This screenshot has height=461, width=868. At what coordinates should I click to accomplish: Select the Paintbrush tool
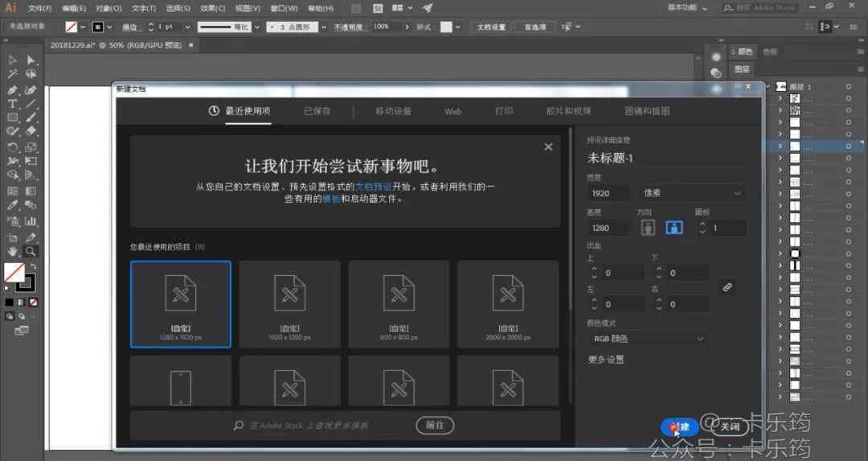pyautogui.click(x=31, y=117)
